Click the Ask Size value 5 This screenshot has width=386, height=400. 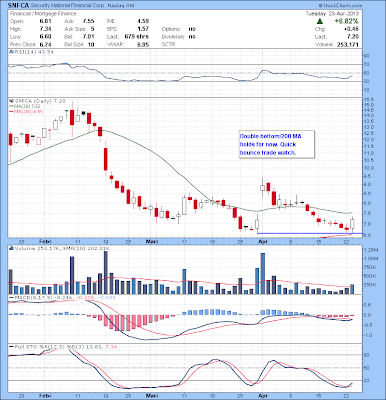tap(92, 29)
